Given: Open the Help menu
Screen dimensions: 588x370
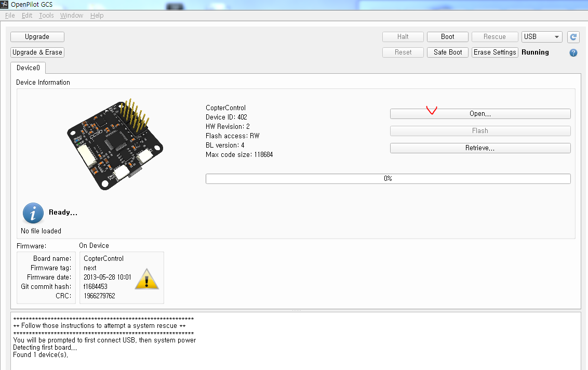Looking at the screenshot, I should pyautogui.click(x=97, y=16).
